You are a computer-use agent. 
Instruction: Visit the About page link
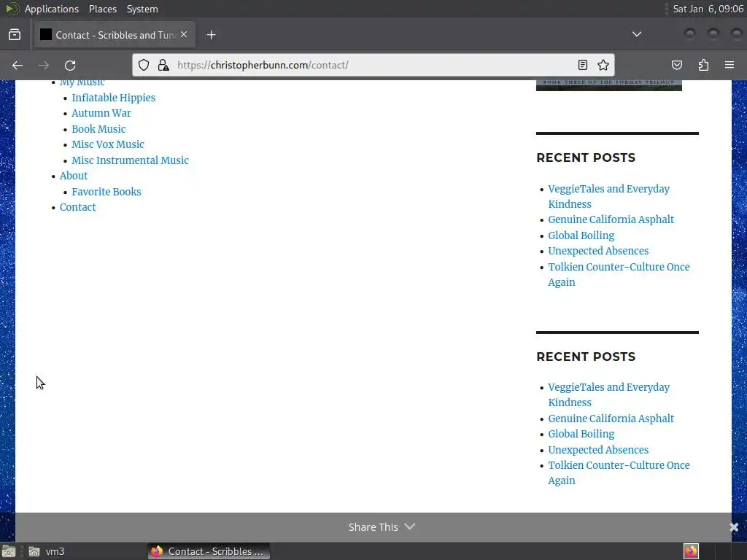74,176
